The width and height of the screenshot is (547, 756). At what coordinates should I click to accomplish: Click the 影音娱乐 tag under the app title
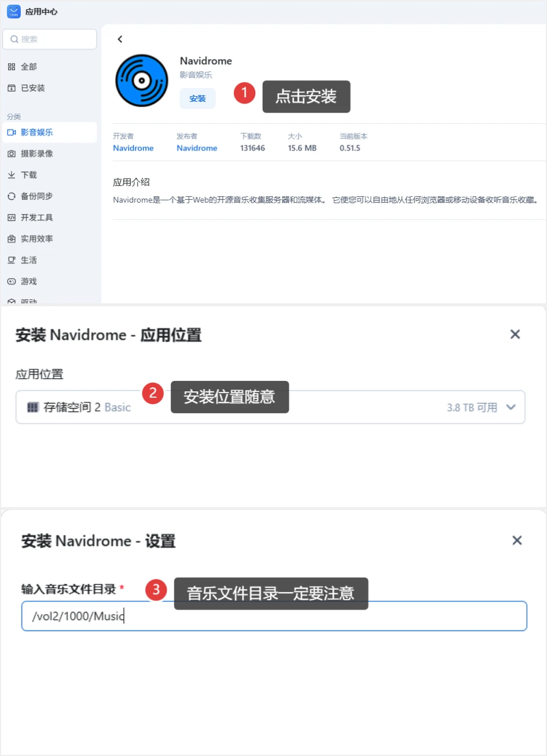196,75
